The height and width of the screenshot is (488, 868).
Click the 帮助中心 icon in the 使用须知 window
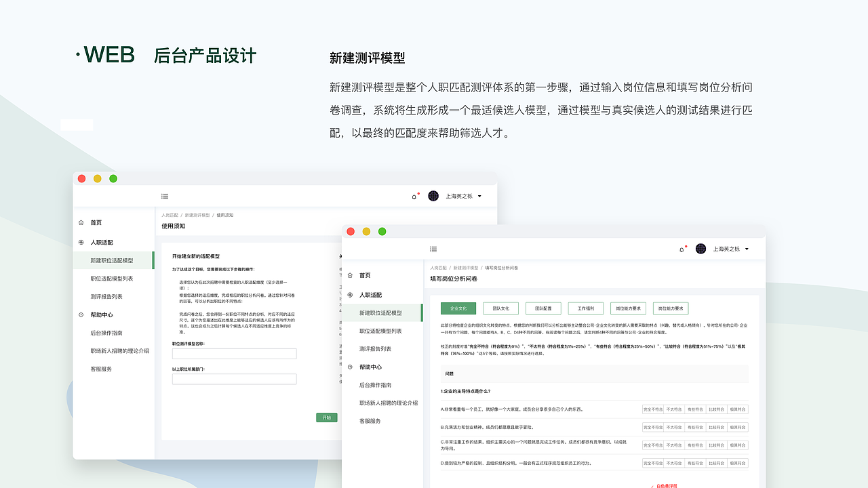point(81,314)
